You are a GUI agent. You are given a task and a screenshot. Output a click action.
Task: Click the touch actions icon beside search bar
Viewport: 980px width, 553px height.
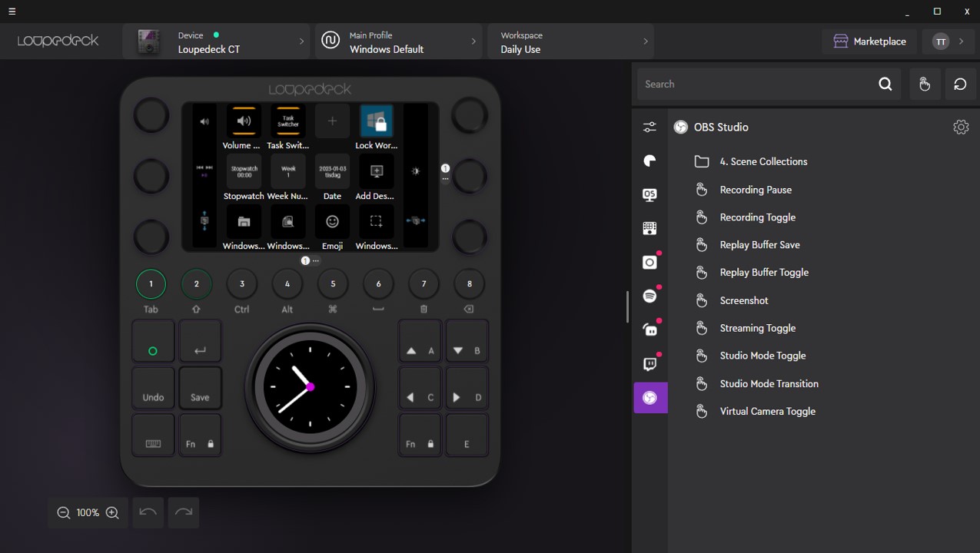[925, 84]
